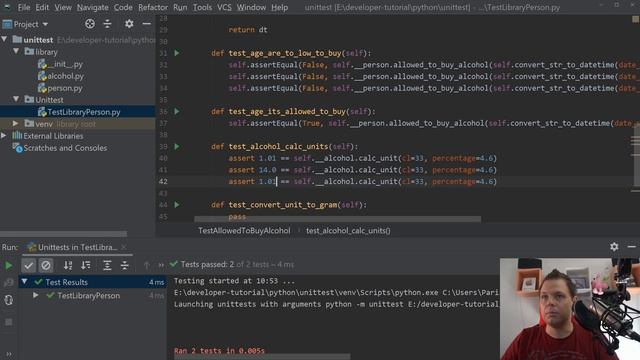Run test_convert_unit_to_gram gutter icon
Image resolution: width=640 pixels, height=360 pixels.
[177, 205]
